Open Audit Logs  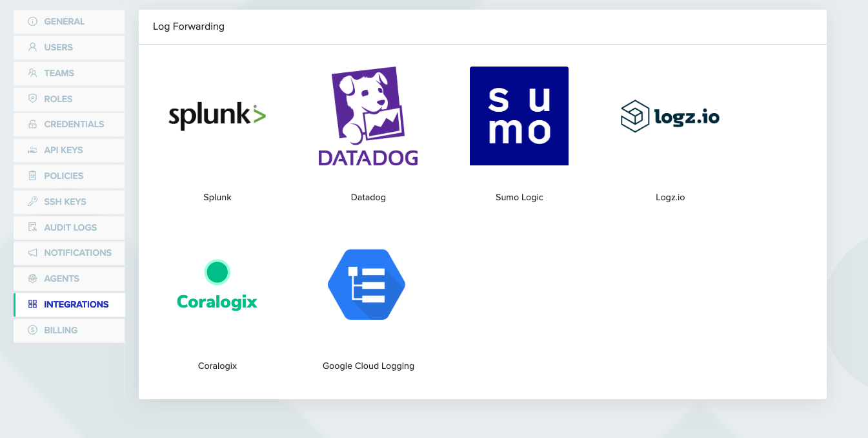[69, 227]
